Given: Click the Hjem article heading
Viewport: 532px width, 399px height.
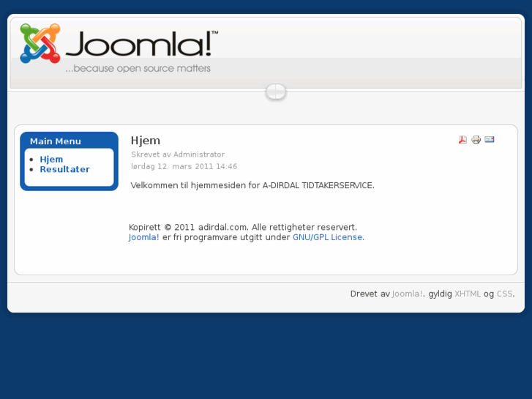Looking at the screenshot, I should [x=145, y=141].
